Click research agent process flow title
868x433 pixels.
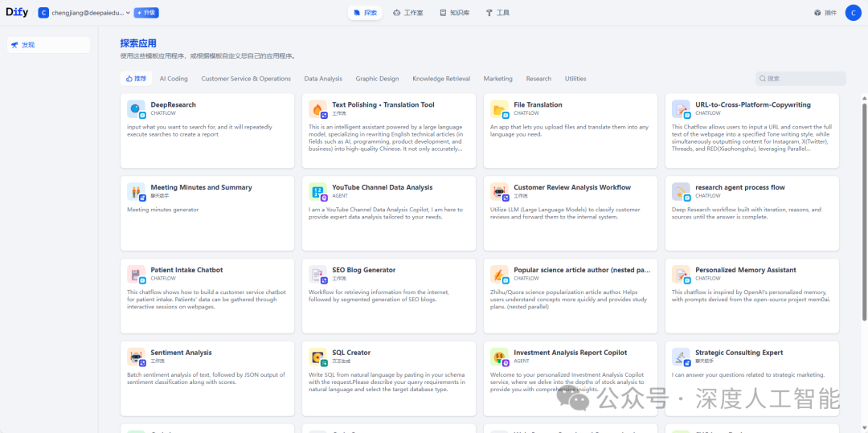740,187
